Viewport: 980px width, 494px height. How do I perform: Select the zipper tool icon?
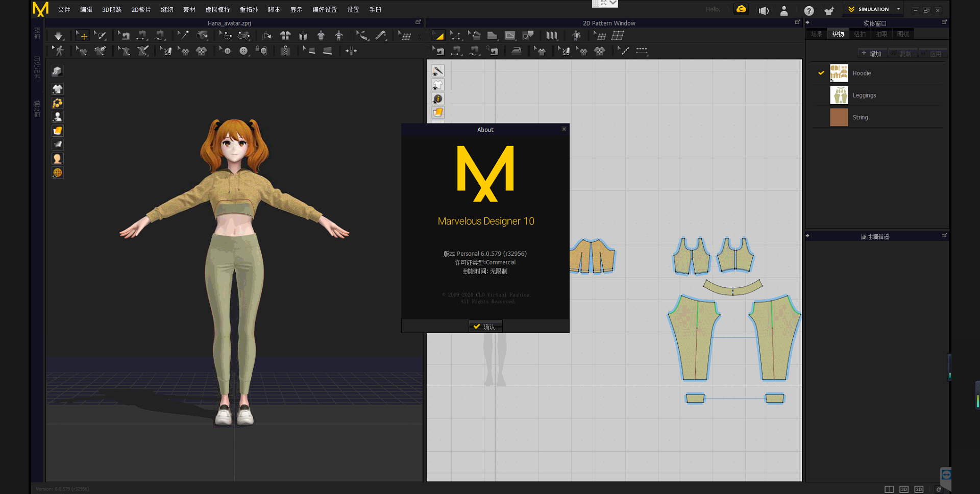pos(285,51)
